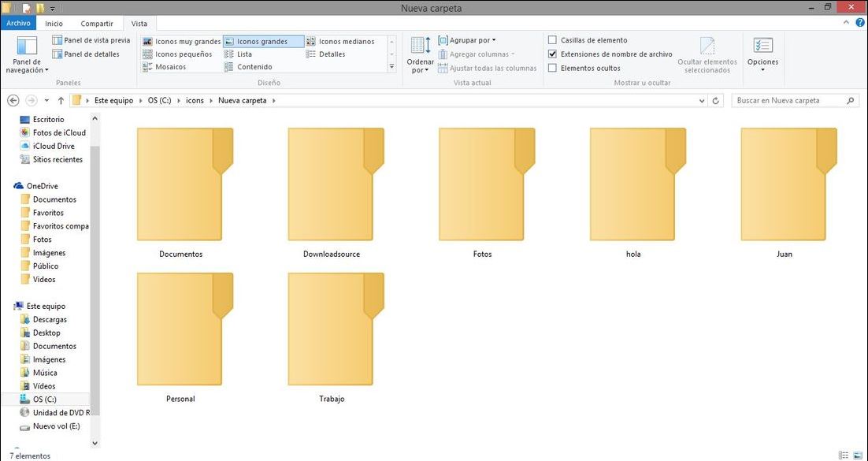
Task: Toggle the Elementos ocultos checkbox
Action: [553, 69]
